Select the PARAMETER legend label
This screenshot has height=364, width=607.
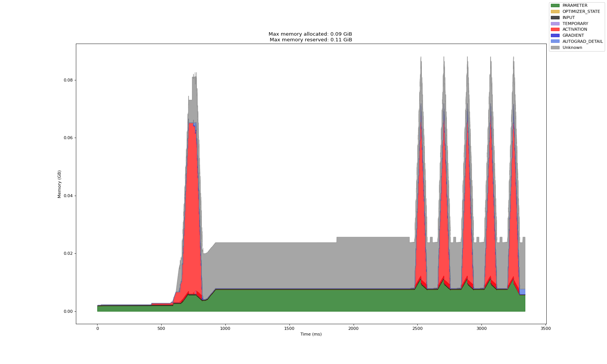click(575, 6)
